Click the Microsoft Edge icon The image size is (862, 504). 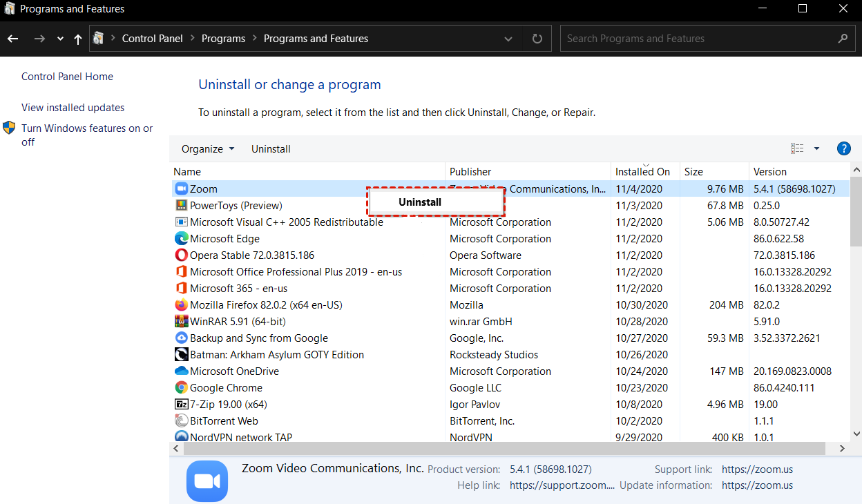(x=181, y=238)
